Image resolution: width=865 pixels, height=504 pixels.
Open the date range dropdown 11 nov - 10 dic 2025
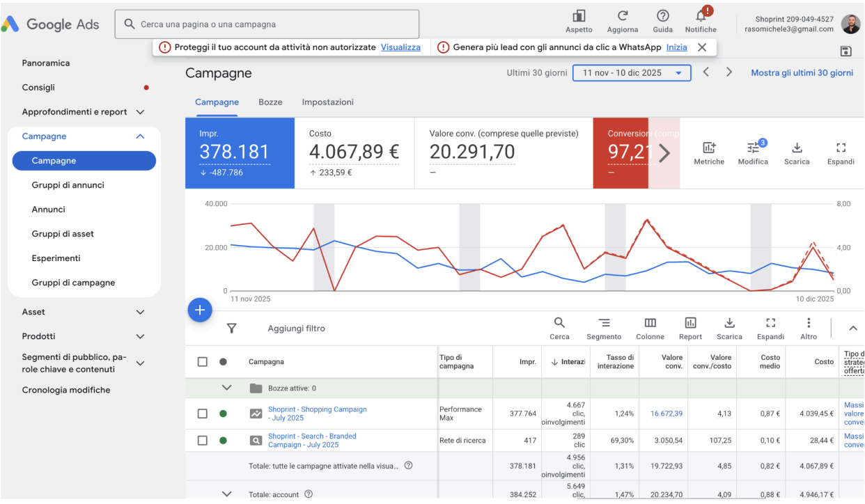[632, 73]
